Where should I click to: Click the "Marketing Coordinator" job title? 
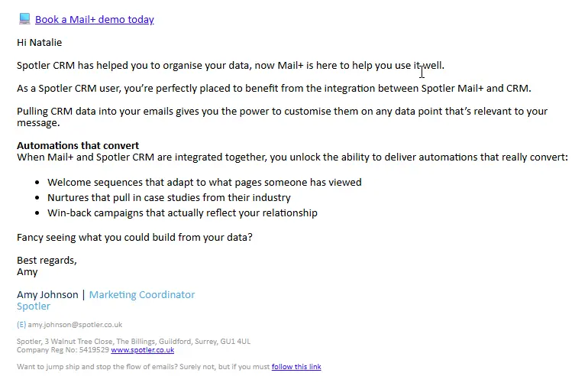click(x=142, y=295)
